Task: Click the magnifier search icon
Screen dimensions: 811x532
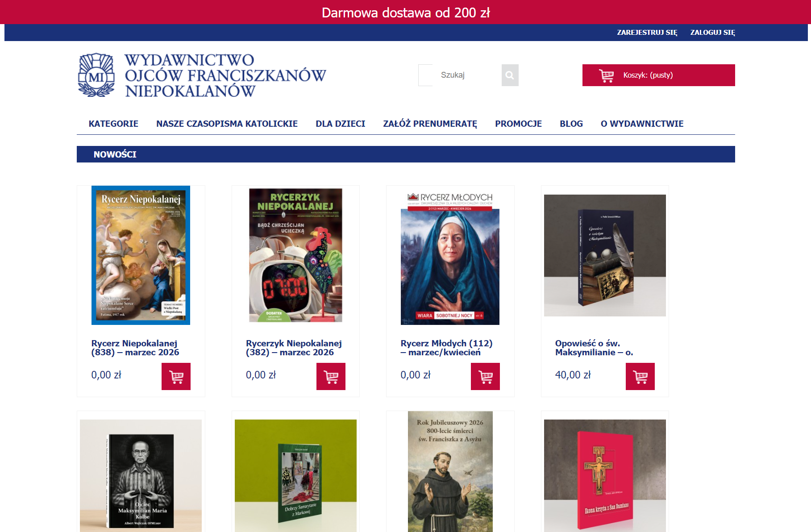Action: point(510,75)
